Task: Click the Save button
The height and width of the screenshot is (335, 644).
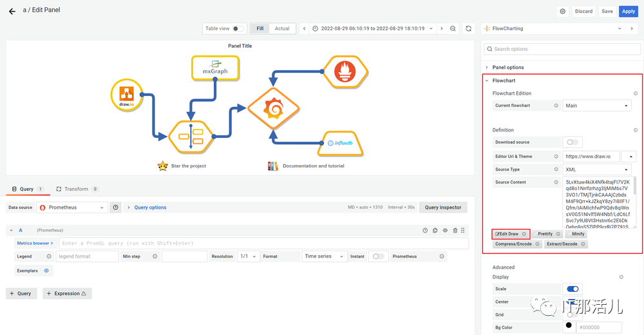Action: coord(607,12)
